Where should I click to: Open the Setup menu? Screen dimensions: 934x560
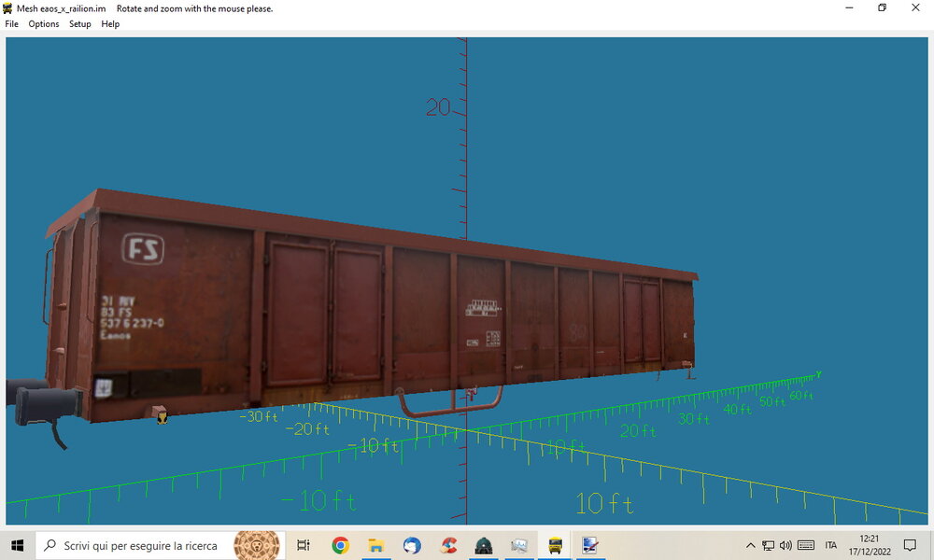click(79, 24)
